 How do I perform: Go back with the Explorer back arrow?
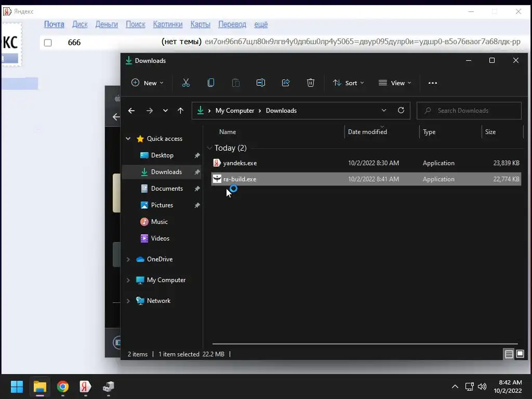pyautogui.click(x=131, y=111)
